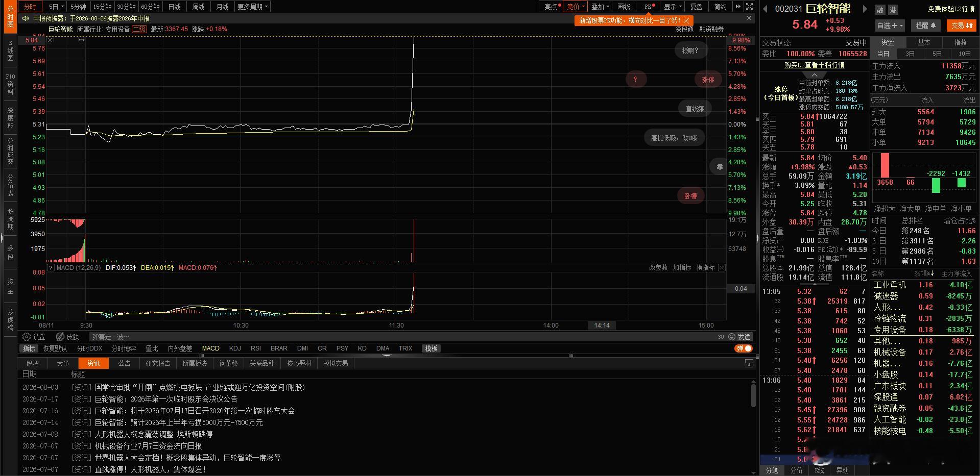
Task: Open the 公告 tab in news panel
Action: [125, 363]
